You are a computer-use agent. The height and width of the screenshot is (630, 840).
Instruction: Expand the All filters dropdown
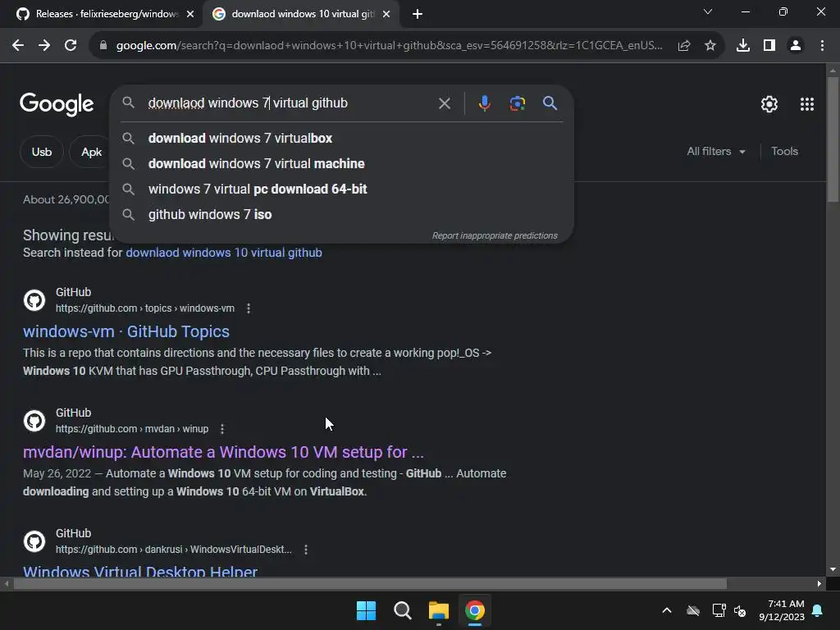pyautogui.click(x=715, y=152)
